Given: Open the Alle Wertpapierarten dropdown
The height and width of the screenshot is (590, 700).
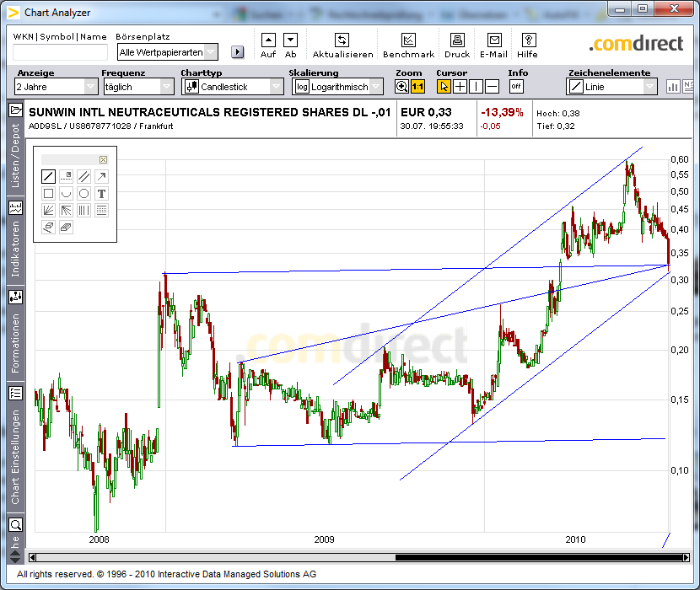Looking at the screenshot, I should (168, 52).
